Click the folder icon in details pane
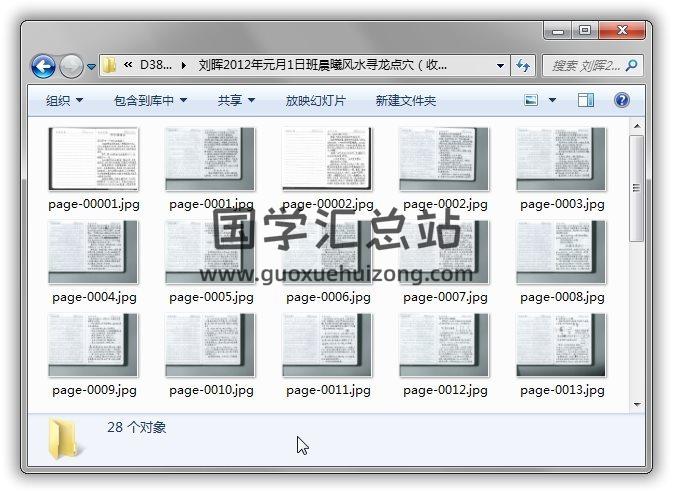The width and height of the screenshot is (673, 494). (64, 438)
